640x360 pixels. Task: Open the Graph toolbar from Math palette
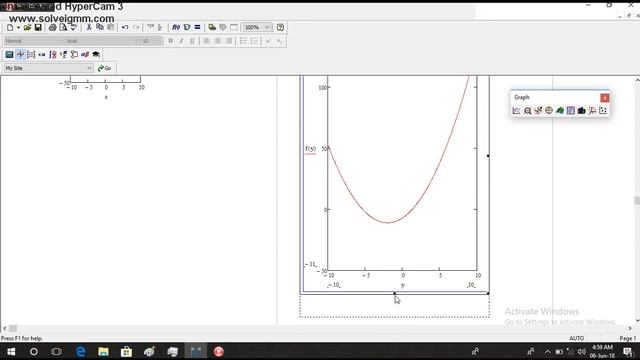[20, 54]
